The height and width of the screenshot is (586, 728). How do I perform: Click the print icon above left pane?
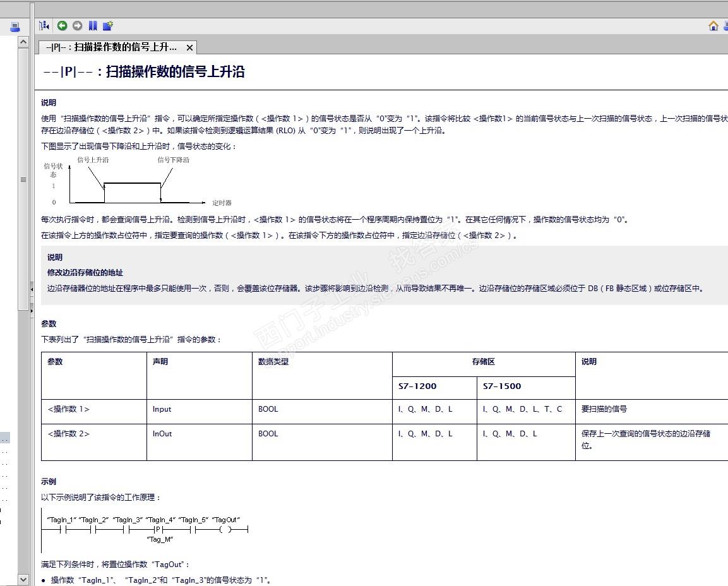15,27
